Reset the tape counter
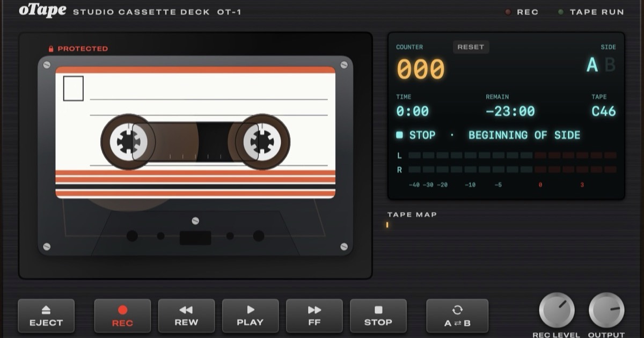 point(471,47)
